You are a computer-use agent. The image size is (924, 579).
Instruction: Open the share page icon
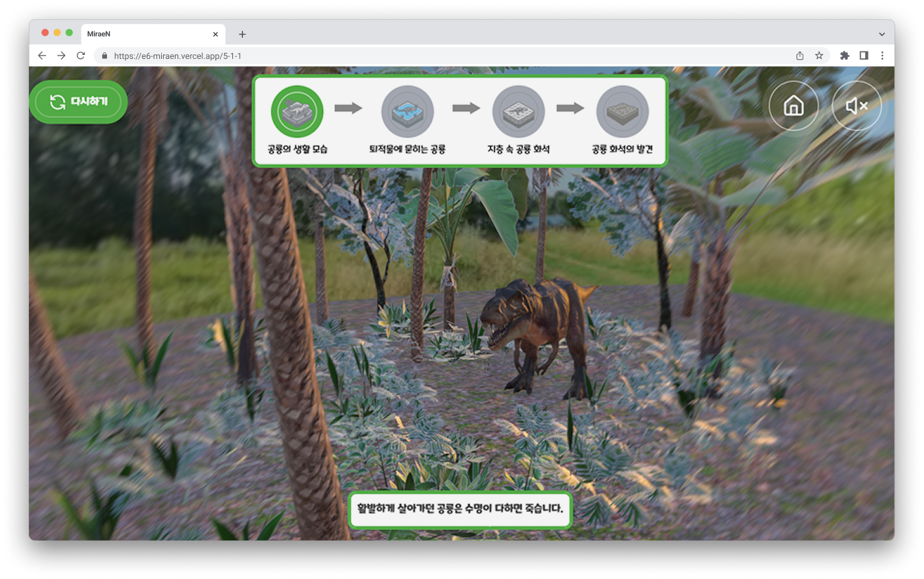tap(800, 56)
